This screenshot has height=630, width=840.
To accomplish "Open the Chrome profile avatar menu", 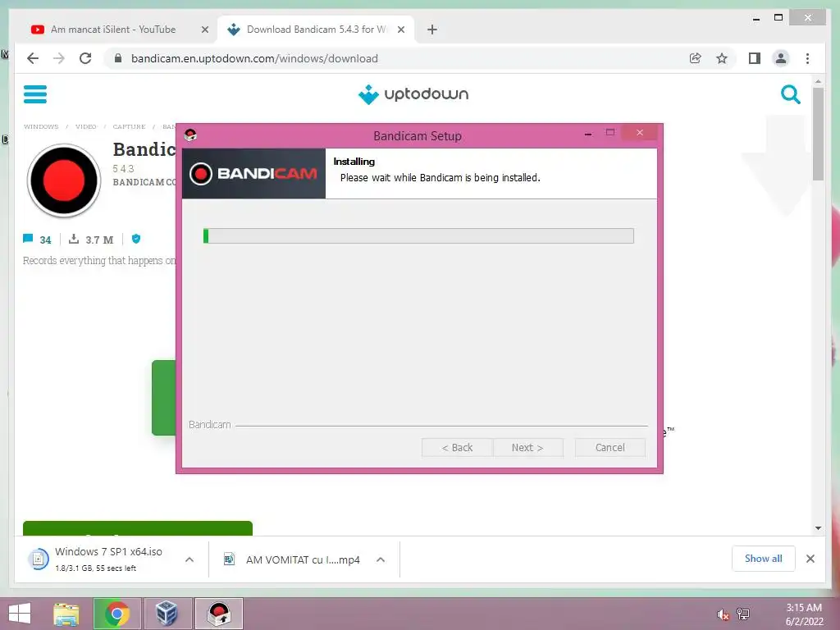I will 781,58.
